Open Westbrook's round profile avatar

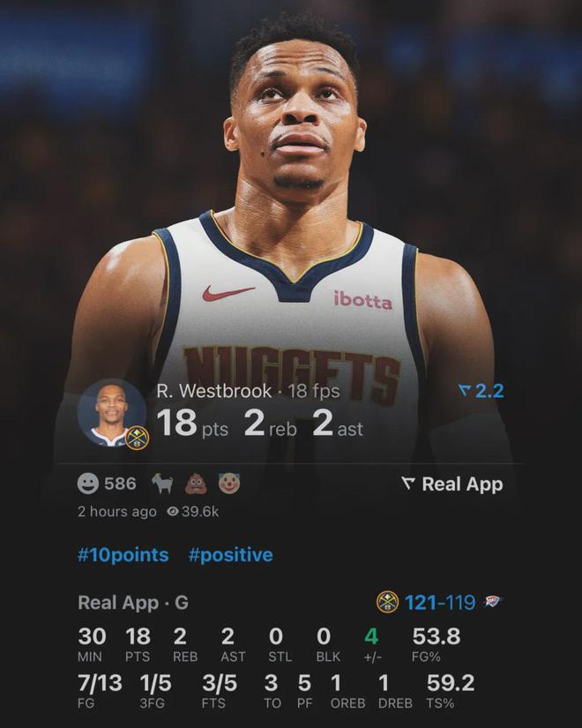112,413
